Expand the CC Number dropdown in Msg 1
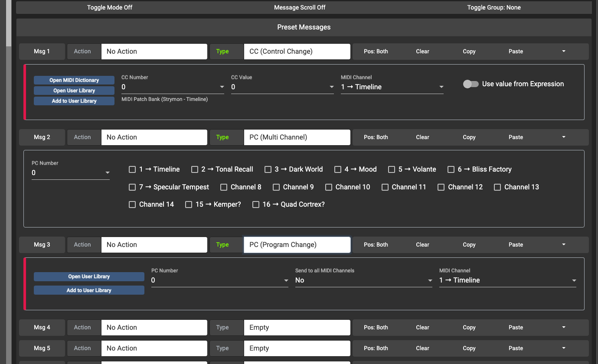Viewport: 598px width, 364px height. [x=221, y=87]
